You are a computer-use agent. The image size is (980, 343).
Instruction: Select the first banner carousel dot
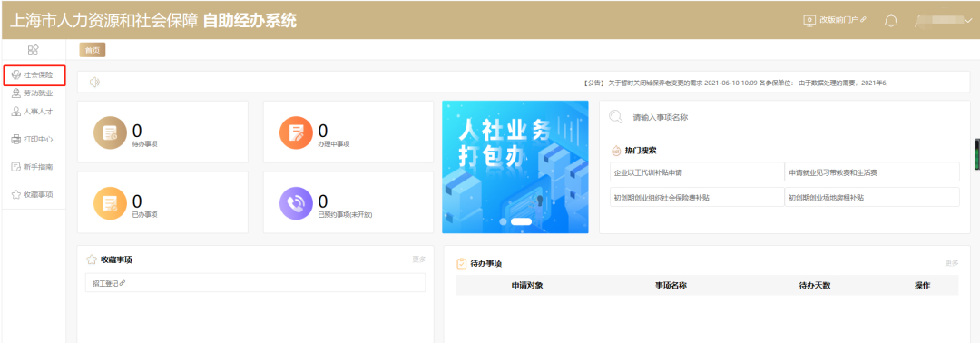[502, 221]
